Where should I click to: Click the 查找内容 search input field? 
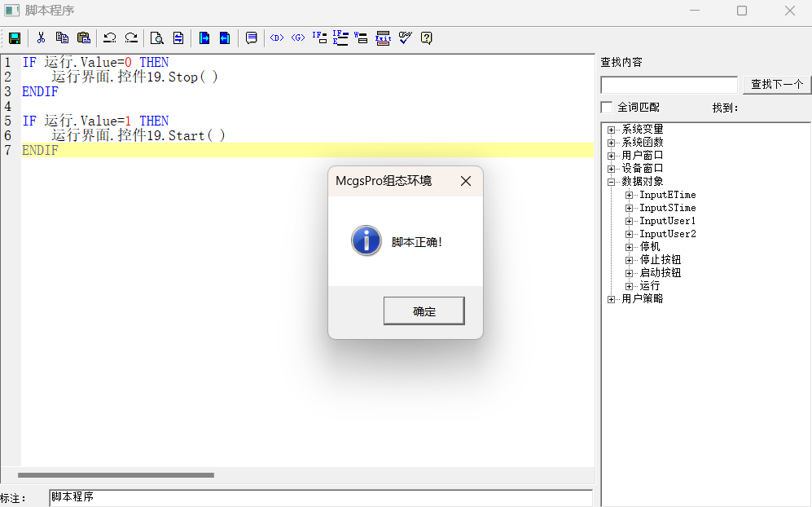669,85
